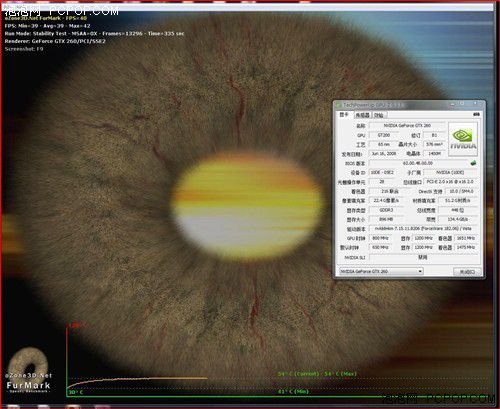Click the shader clock field 1651 MHz

(466, 238)
